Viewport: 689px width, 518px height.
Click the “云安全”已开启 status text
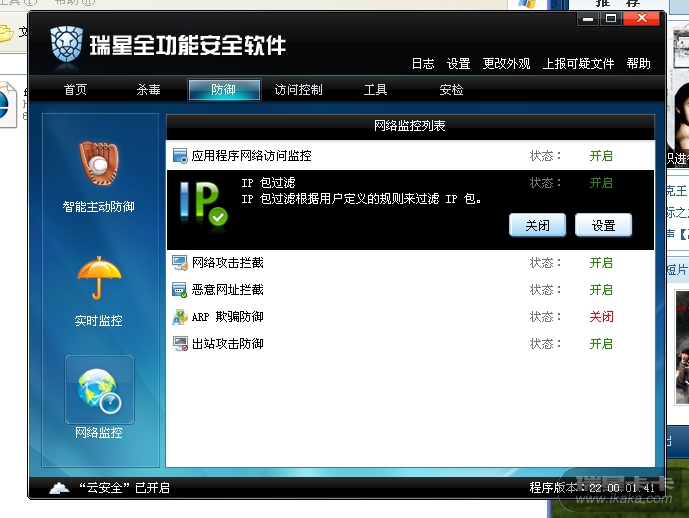[x=124, y=488]
